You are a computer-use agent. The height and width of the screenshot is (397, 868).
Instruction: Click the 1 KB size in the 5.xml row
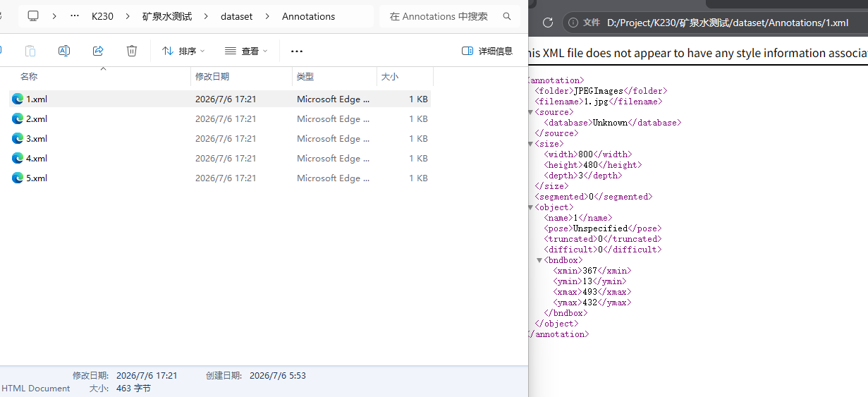418,178
